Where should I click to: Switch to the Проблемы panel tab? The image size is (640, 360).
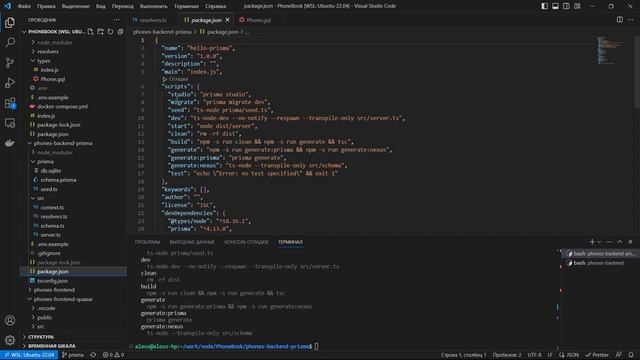tap(147, 242)
